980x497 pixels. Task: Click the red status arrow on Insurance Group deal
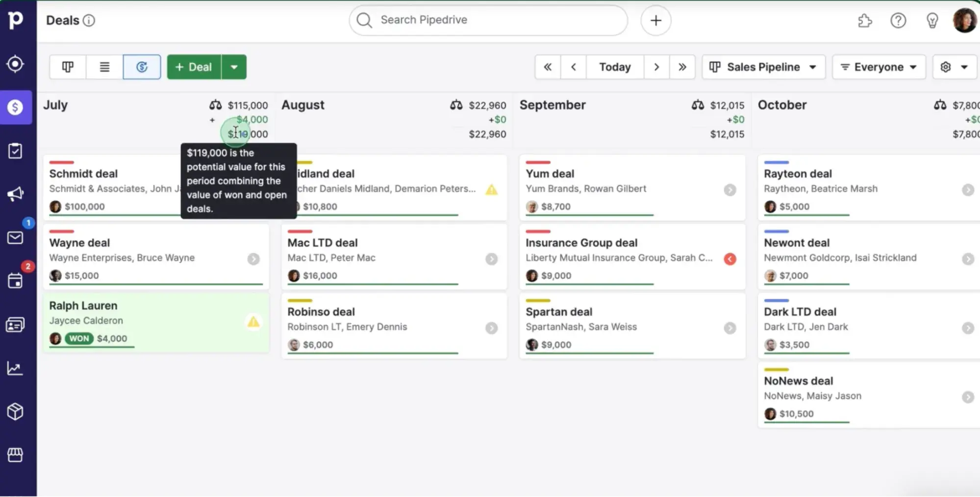729,259
